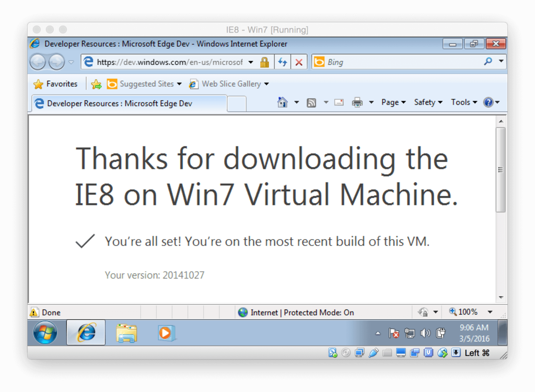Click the scrollbar down arrow

click(501, 297)
